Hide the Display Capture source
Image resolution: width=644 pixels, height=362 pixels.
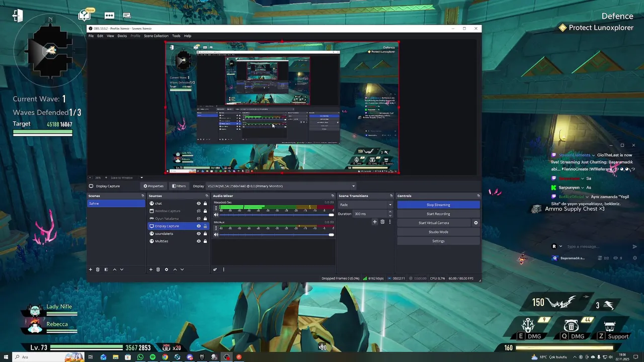(x=198, y=226)
